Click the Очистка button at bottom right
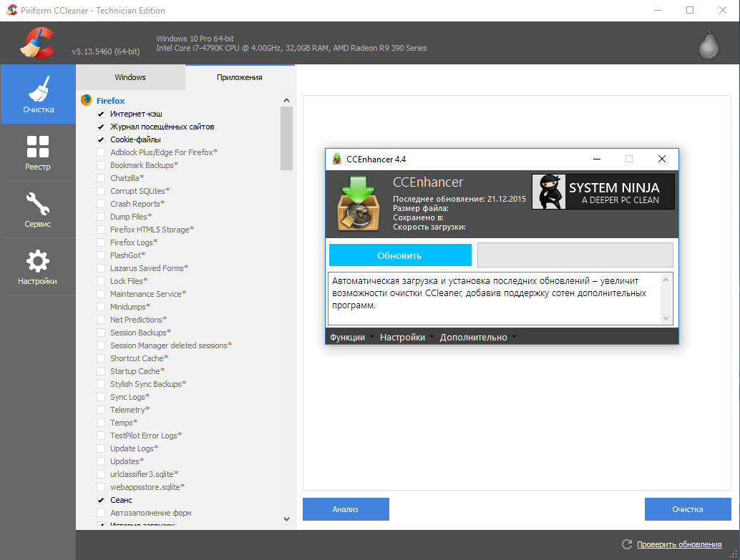740x560 pixels. 688,509
